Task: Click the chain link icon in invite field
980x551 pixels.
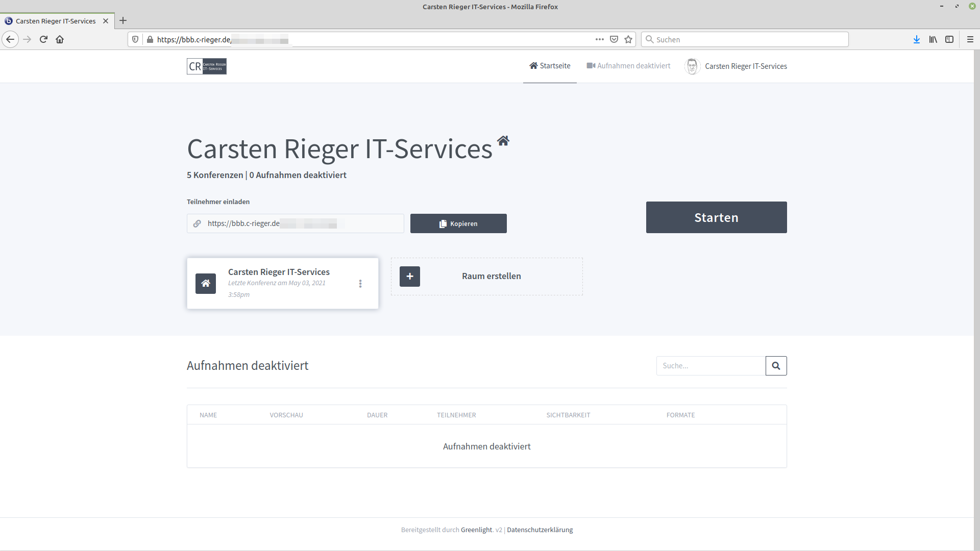Action: 197,223
